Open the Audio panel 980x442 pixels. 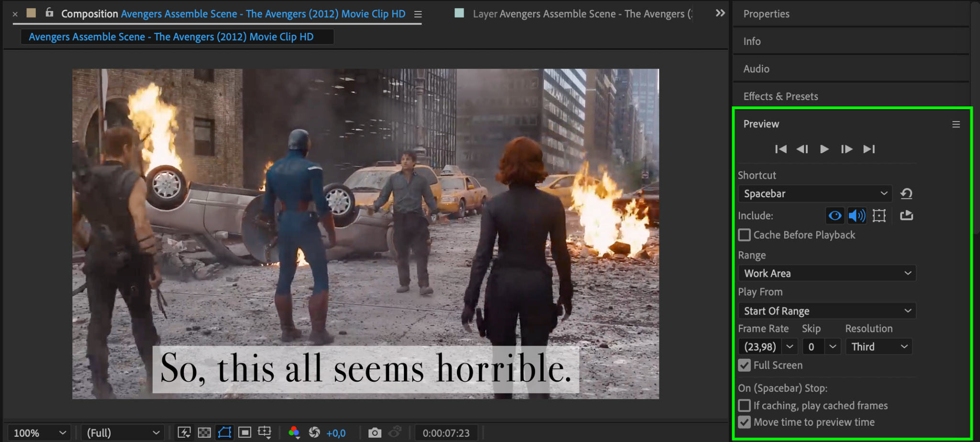[756, 69]
